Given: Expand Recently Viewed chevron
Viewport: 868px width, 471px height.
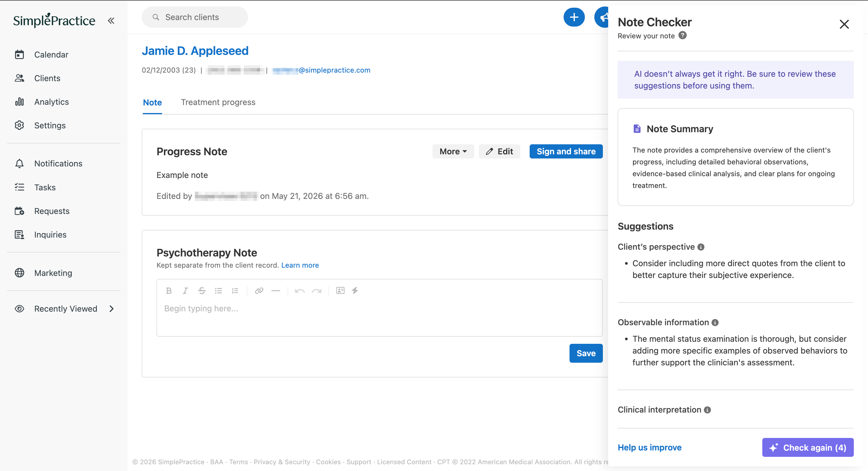Looking at the screenshot, I should tap(112, 309).
